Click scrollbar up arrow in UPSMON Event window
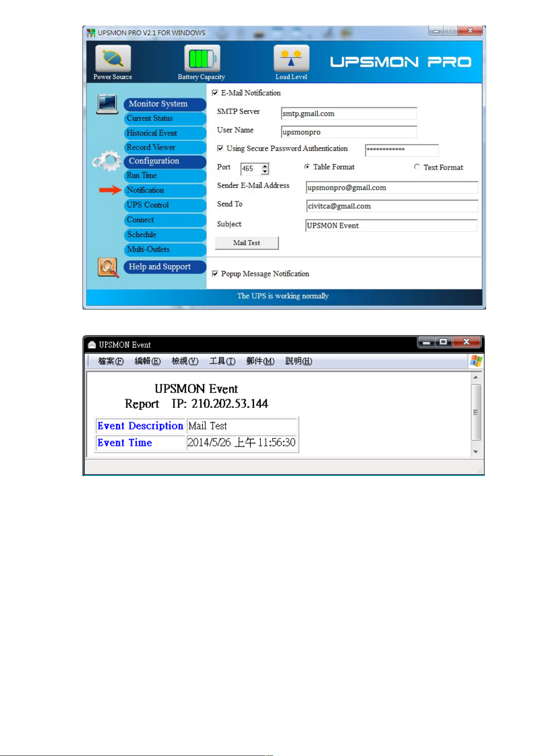Viewport: 534px width, 756px height. pos(476,377)
